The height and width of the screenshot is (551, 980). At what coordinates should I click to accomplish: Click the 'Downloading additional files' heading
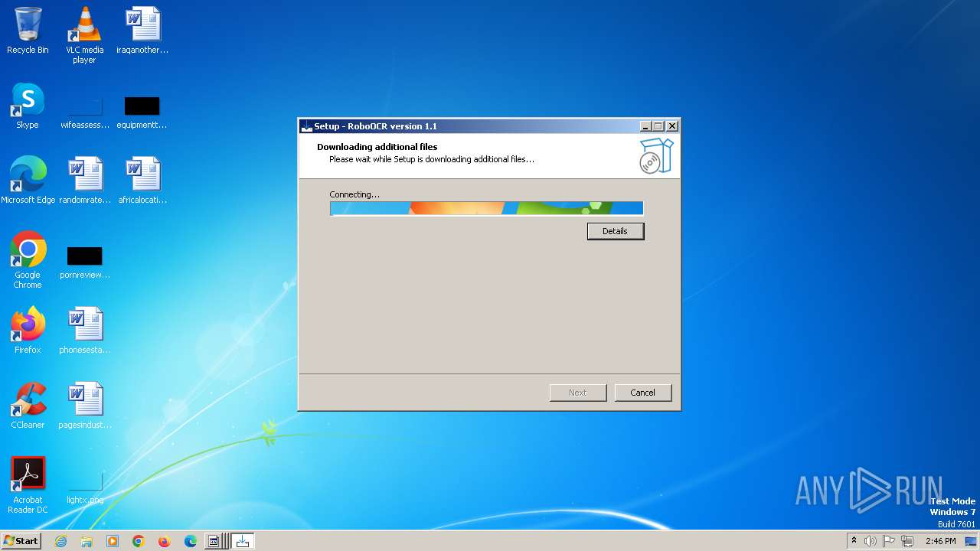coord(377,147)
